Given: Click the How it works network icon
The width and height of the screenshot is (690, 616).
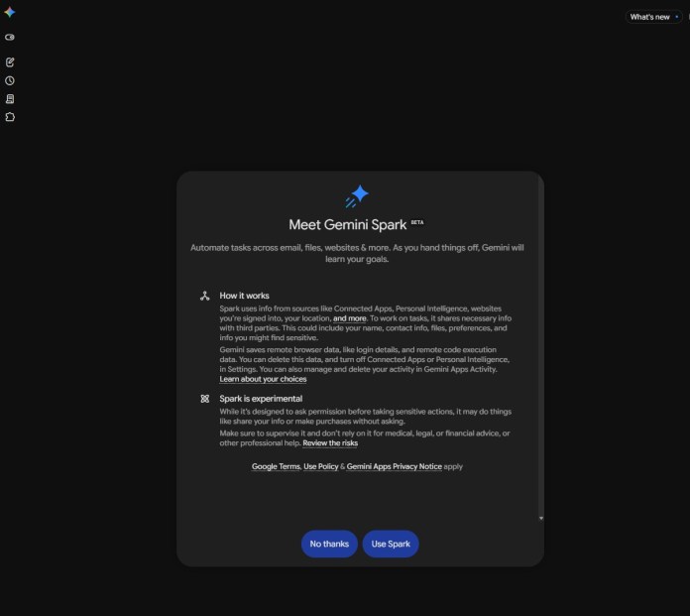Looking at the screenshot, I should [x=204, y=296].
